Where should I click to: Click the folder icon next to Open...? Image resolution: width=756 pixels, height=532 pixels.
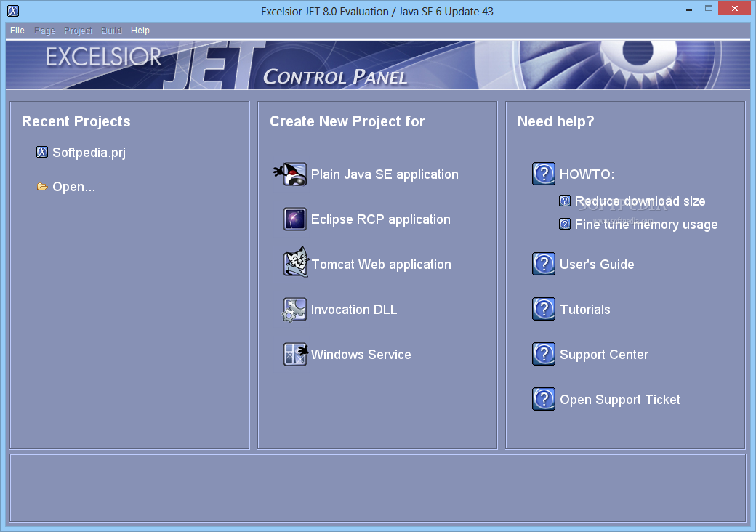click(42, 187)
